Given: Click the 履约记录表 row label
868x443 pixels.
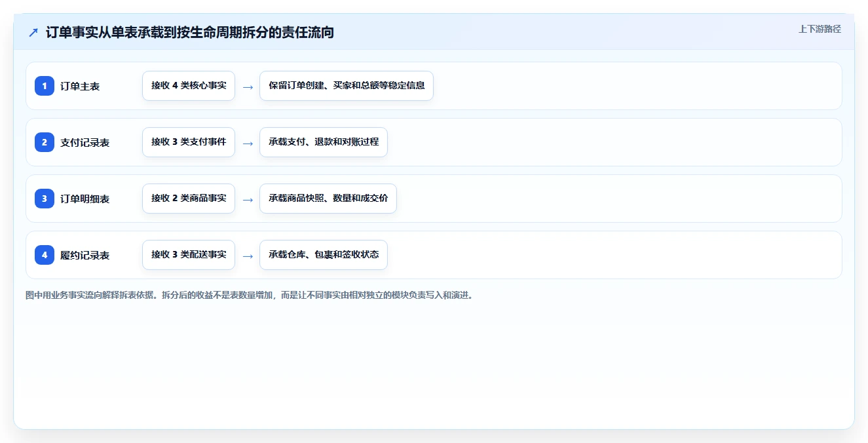Looking at the screenshot, I should pos(85,255).
